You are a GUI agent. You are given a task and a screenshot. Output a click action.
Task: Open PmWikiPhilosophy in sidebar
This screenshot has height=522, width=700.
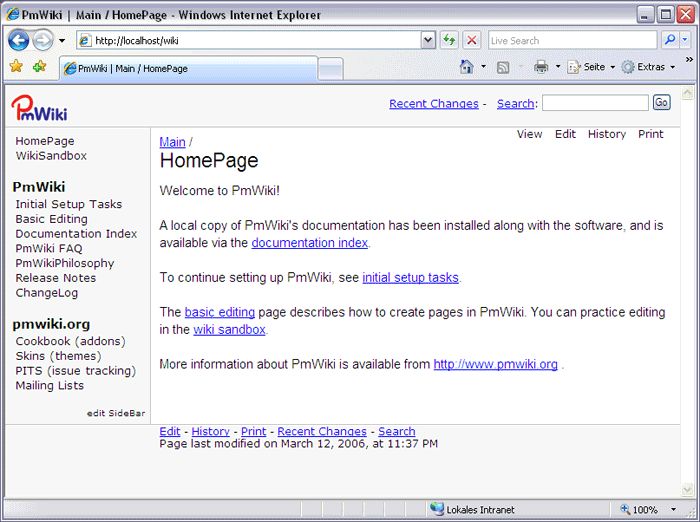click(x=65, y=263)
